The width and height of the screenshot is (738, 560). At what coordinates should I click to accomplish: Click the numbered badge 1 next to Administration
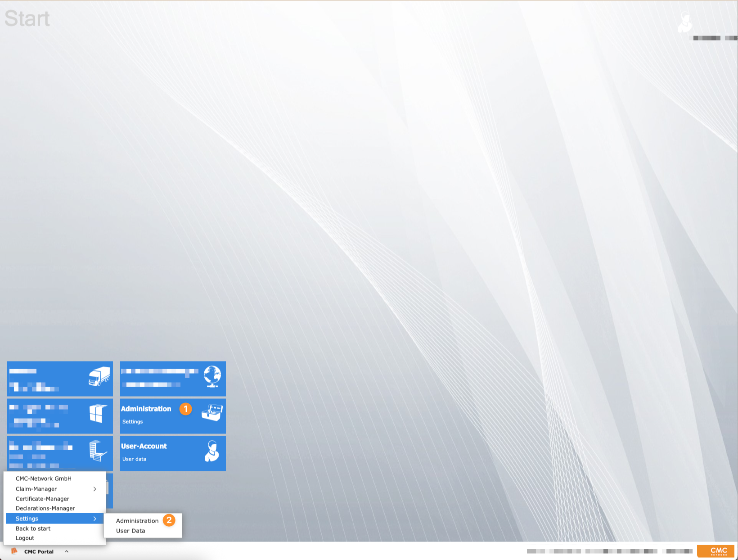point(185,409)
